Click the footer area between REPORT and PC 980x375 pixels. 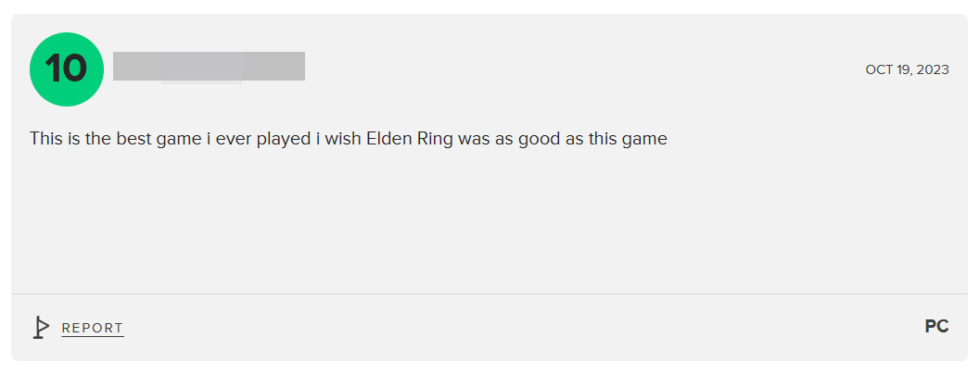pos(524,328)
